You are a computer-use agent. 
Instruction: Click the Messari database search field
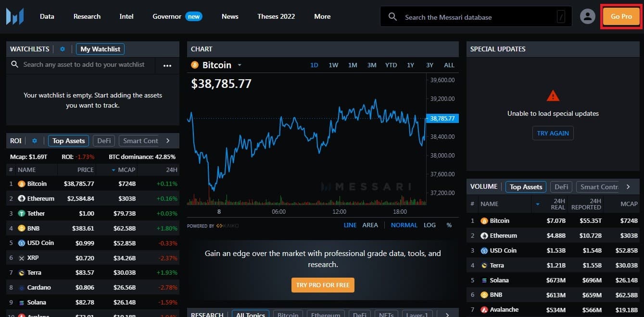coord(476,17)
